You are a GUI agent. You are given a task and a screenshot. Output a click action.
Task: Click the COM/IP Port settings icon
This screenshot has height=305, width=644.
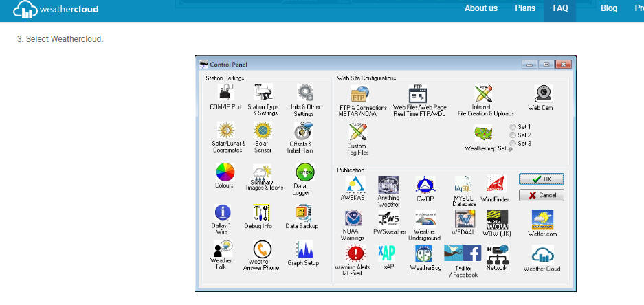click(225, 93)
